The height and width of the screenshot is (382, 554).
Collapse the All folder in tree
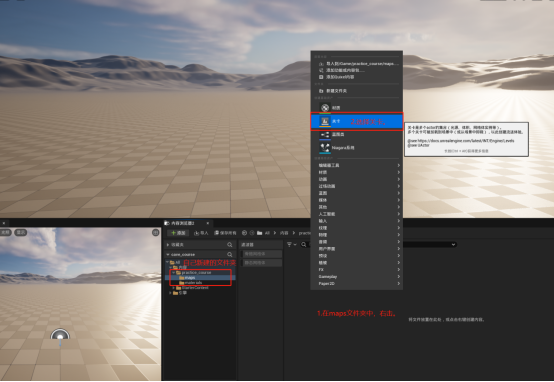(x=167, y=262)
